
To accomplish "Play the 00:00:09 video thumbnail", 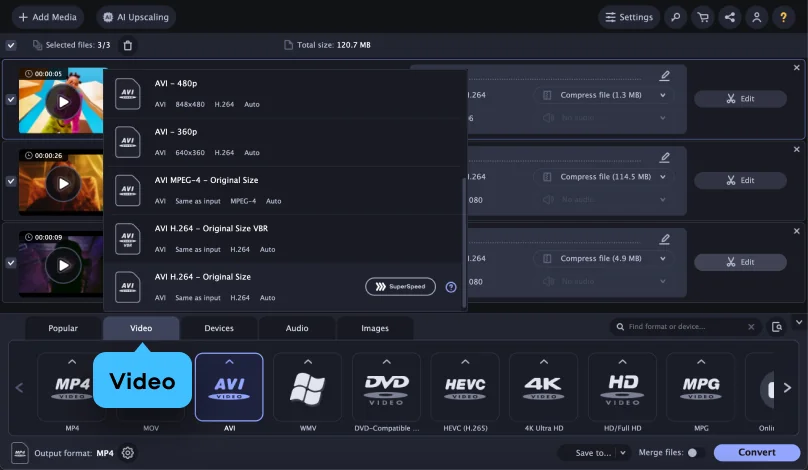I will [x=63, y=265].
